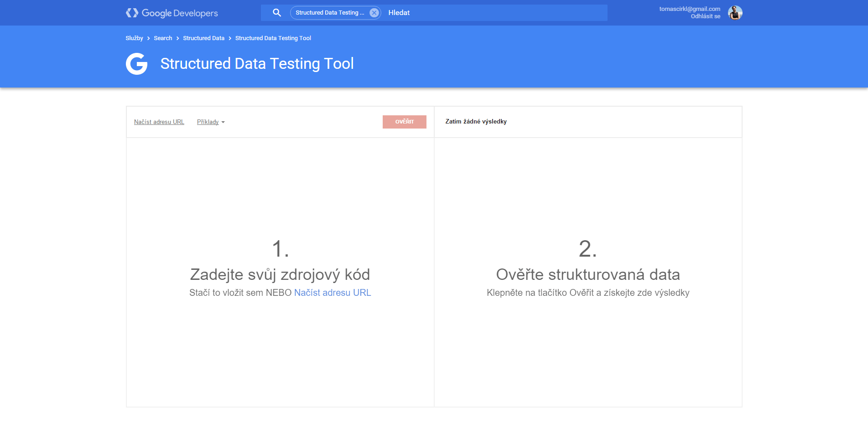Click the Structured Data Testing Tool heading

257,64
